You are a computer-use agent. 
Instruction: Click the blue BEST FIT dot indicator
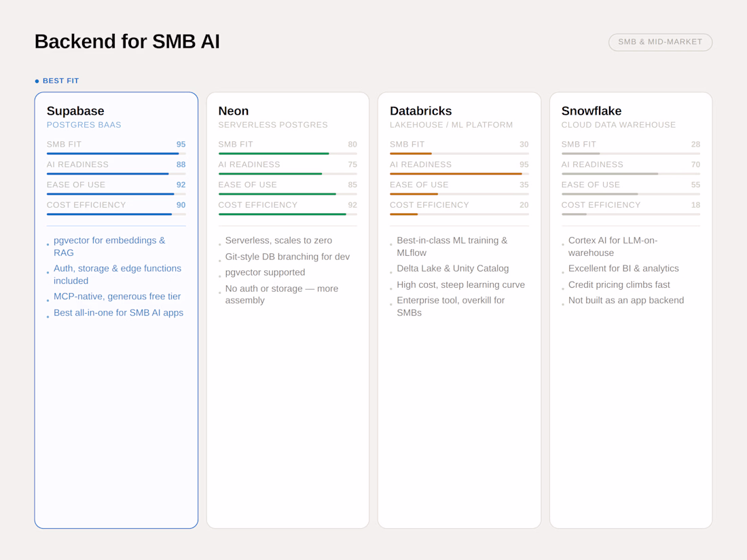pos(37,81)
